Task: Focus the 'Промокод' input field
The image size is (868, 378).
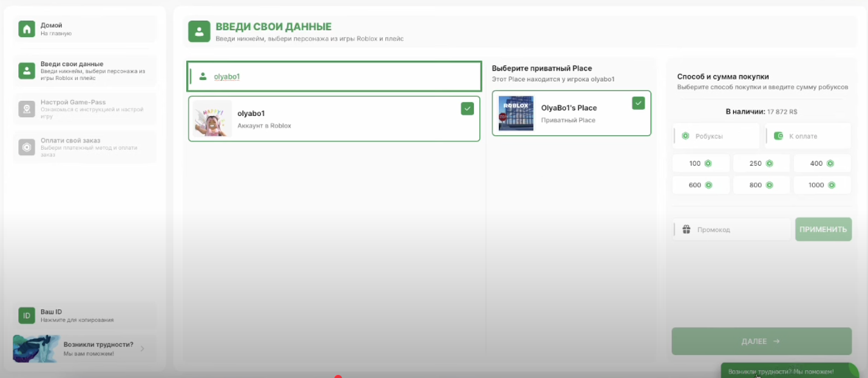Action: click(x=732, y=229)
